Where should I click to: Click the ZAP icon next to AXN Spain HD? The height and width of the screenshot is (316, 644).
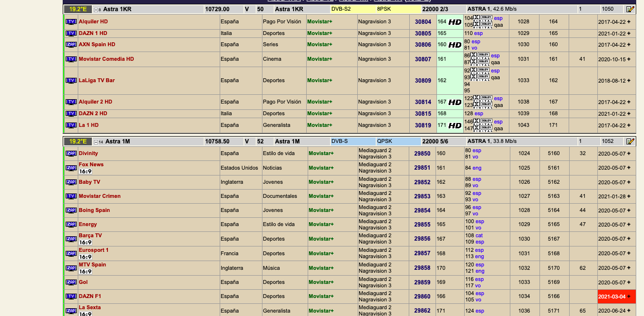click(x=71, y=44)
